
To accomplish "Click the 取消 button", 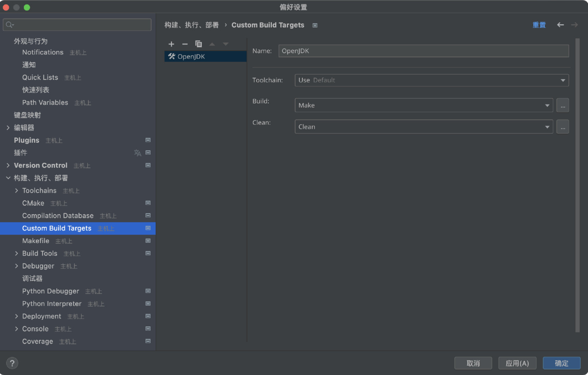I will pos(473,363).
